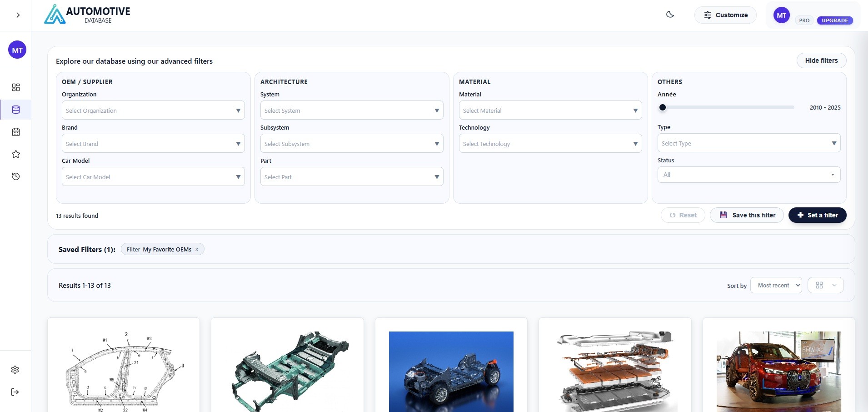Click the Année slider track

[727, 108]
